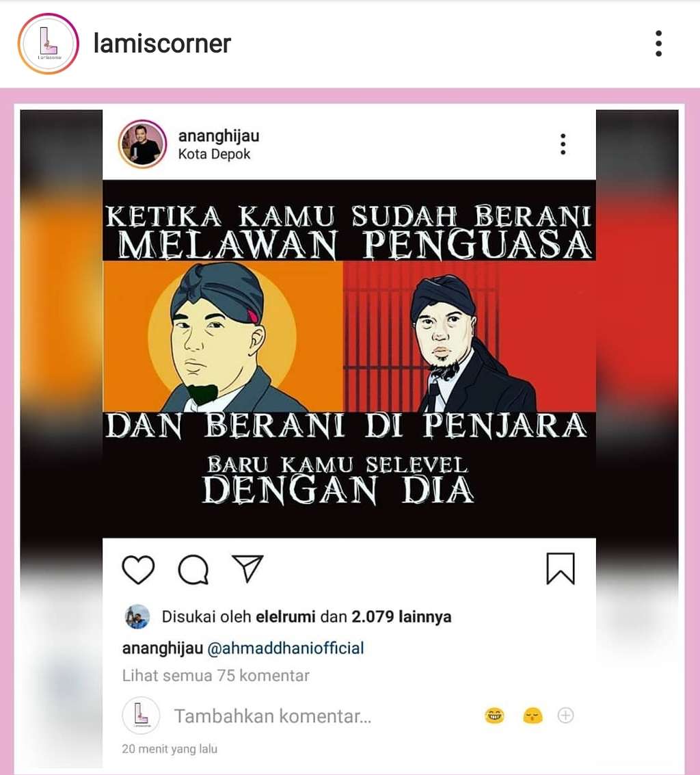Screen dimensions: 700x775
Task: Expand Lihat semua 75 komentar
Action: pyautogui.click(x=215, y=676)
